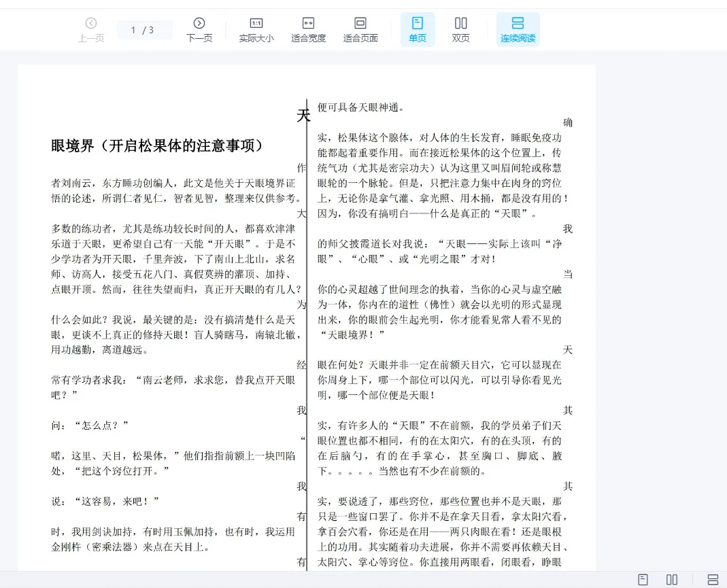The height and width of the screenshot is (588, 727).
Task: Click the page number input field
Action: (x=133, y=30)
